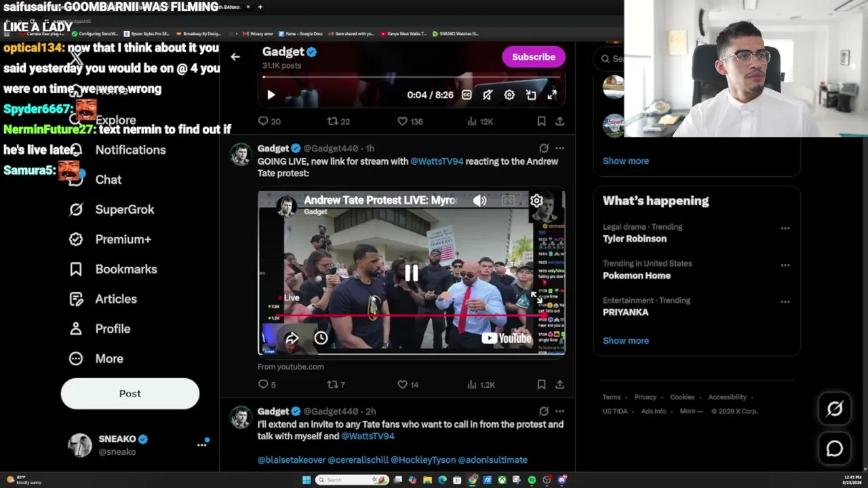868x488 pixels.
Task: Open Grok actions on the GOING LIVE post
Action: (544, 148)
